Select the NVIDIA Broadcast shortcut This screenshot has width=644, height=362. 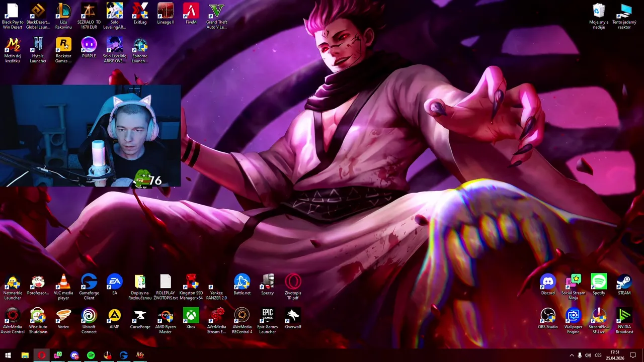[x=624, y=321]
